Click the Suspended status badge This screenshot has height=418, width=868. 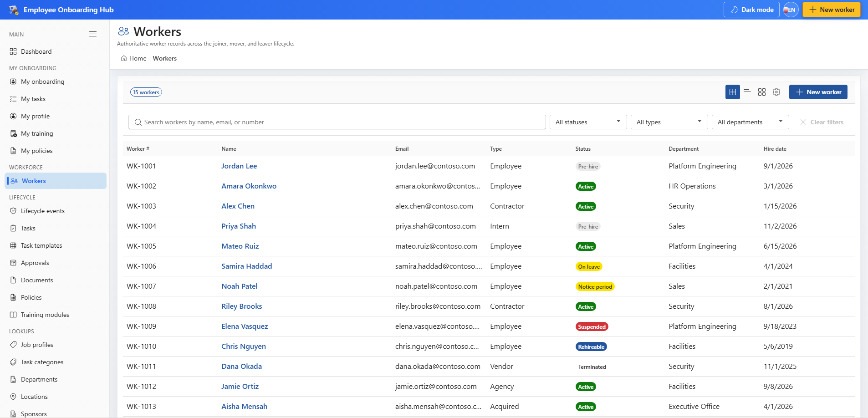592,326
